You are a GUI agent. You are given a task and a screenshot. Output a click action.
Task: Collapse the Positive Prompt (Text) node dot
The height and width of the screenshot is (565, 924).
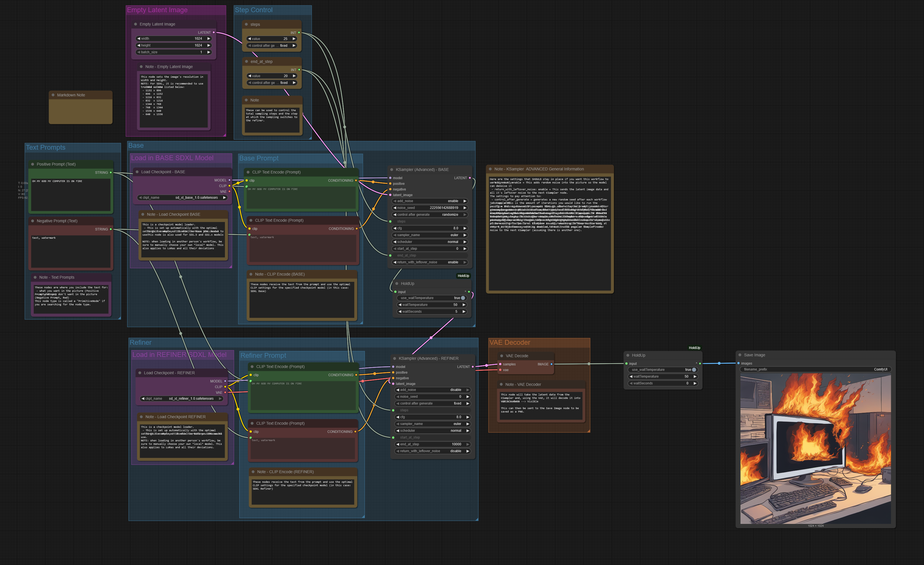point(33,164)
